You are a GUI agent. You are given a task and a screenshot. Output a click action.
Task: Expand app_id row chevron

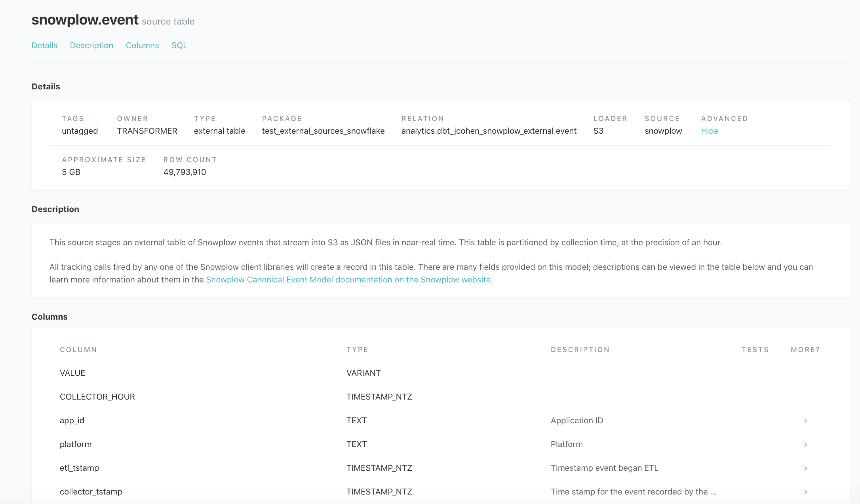tap(805, 421)
